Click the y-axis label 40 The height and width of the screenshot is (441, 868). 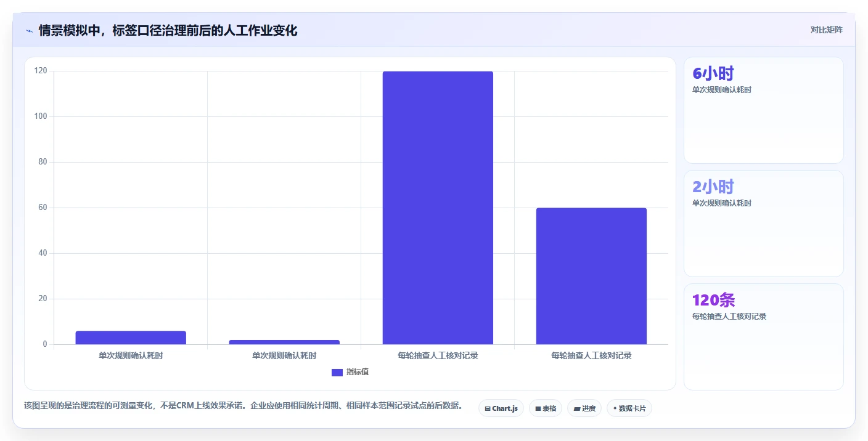(43, 253)
